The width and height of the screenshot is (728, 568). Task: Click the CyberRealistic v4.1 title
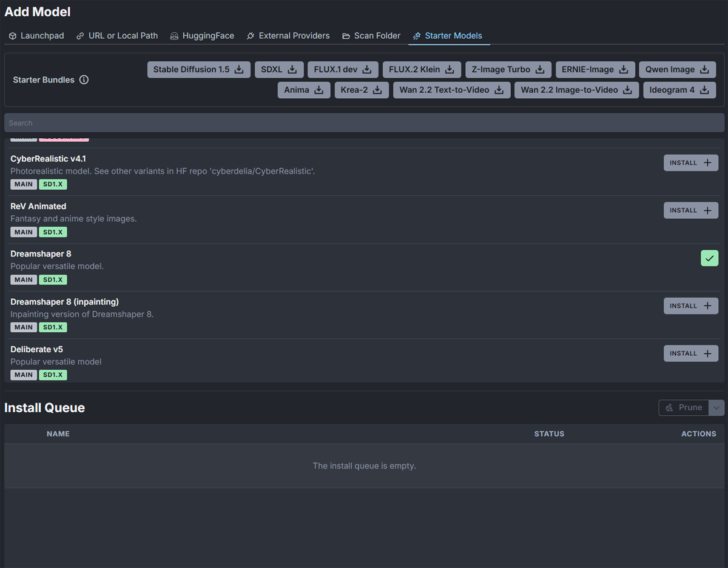48,159
